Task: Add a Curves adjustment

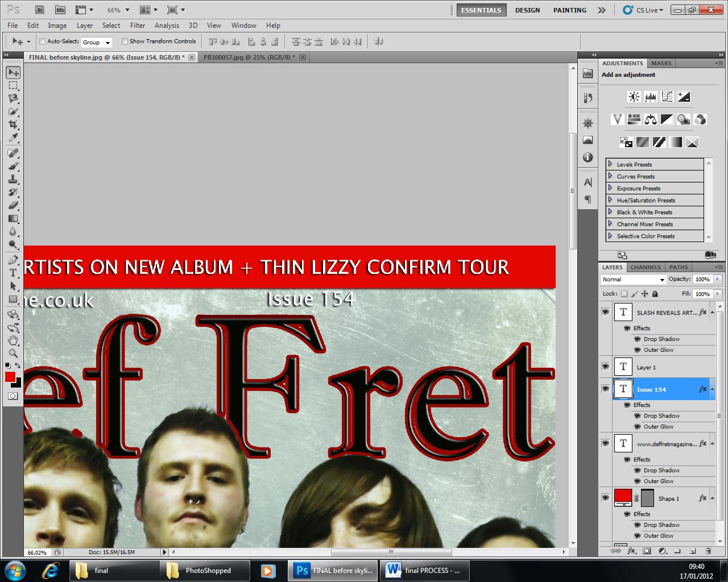Action: click(667, 97)
